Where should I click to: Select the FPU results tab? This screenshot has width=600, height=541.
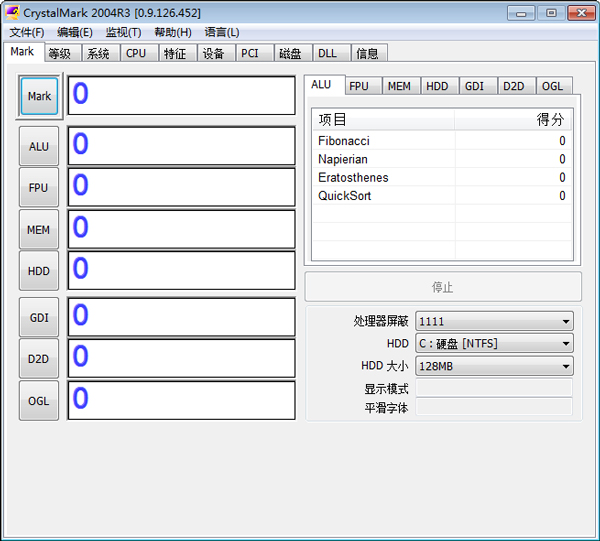[364, 86]
